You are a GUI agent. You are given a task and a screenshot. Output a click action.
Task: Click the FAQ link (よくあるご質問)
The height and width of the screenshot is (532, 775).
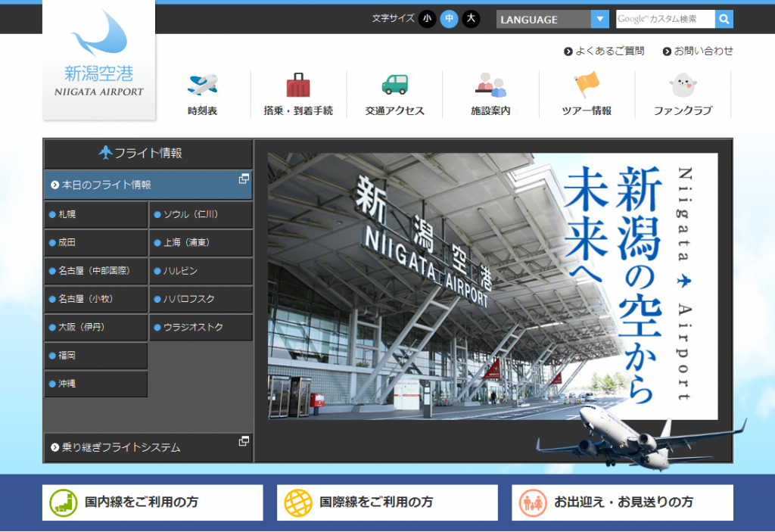pos(604,51)
